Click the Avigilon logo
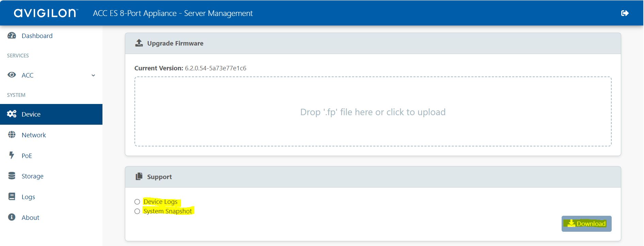This screenshot has height=246, width=644. coord(46,13)
